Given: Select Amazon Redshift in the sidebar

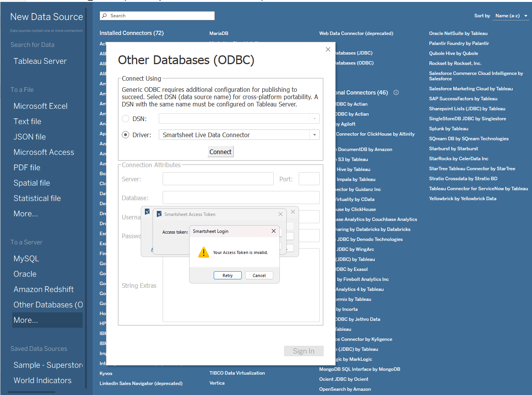Looking at the screenshot, I should coord(43,289).
